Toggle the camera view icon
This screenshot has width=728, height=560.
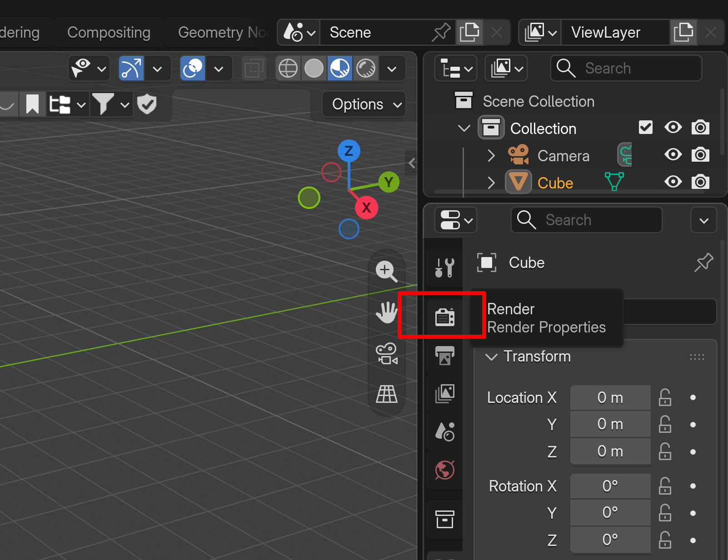click(x=386, y=354)
